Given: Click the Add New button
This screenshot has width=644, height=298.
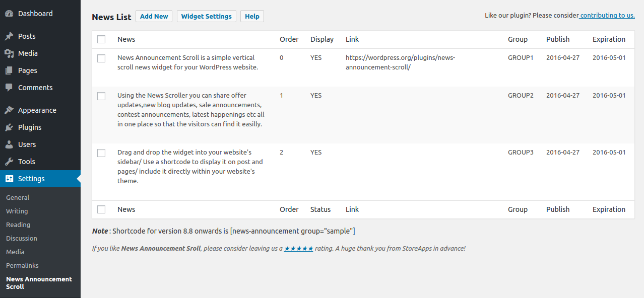Looking at the screenshot, I should tap(154, 16).
